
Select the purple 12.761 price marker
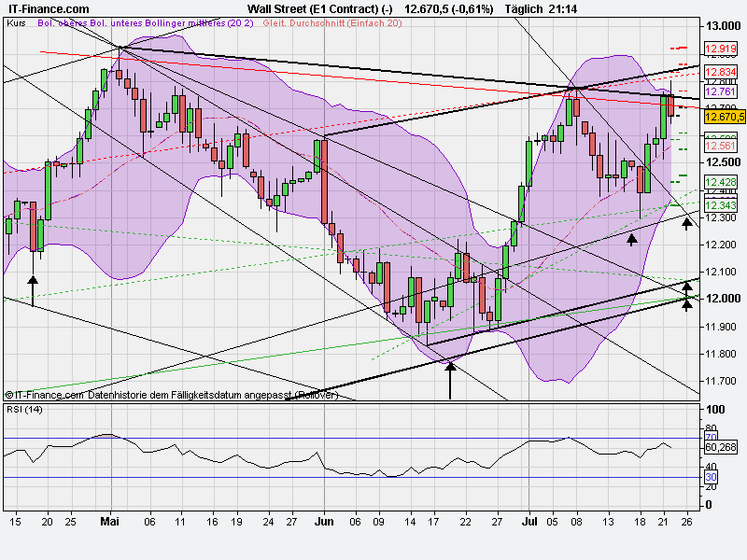[x=719, y=91]
